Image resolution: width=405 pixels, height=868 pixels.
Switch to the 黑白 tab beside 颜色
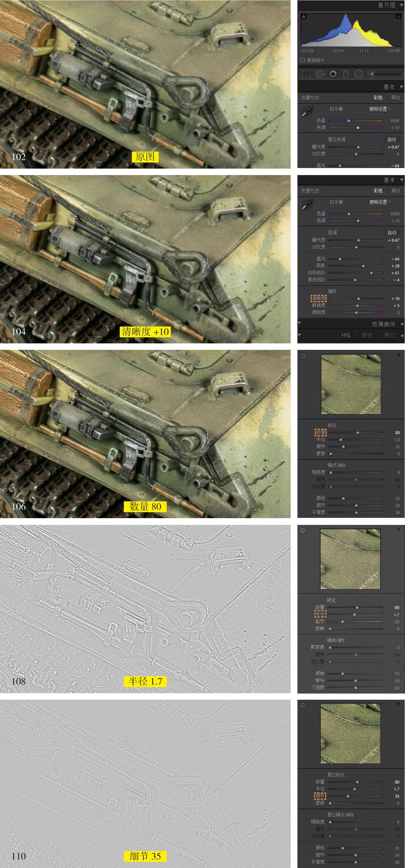[389, 335]
